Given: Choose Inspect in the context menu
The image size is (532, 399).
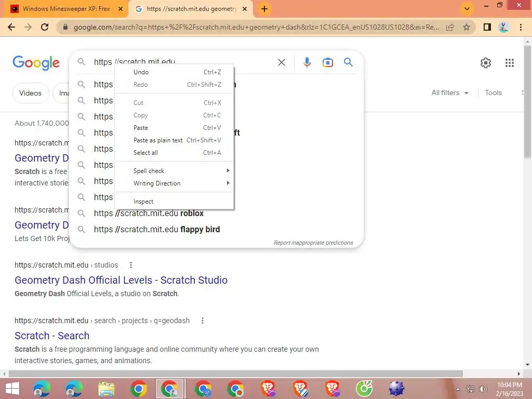Looking at the screenshot, I should coord(175,202).
